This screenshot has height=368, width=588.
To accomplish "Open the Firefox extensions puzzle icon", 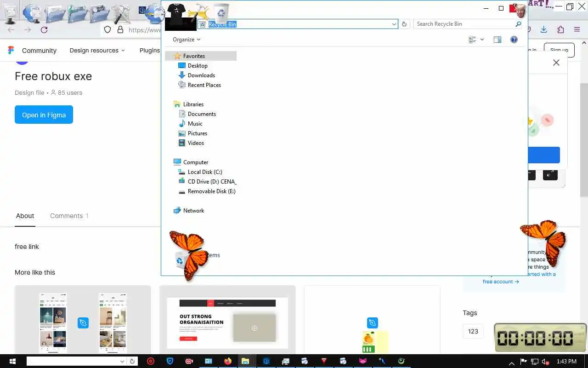I will (x=560, y=30).
